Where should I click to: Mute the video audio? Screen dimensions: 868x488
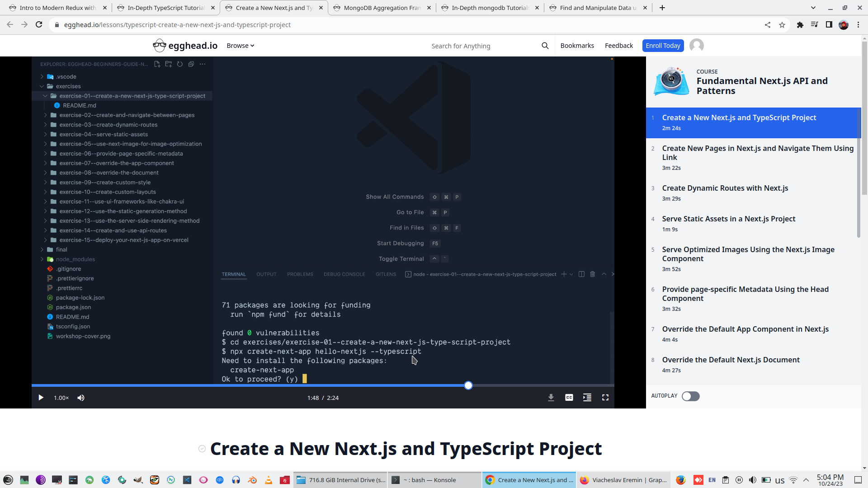pos(81,398)
